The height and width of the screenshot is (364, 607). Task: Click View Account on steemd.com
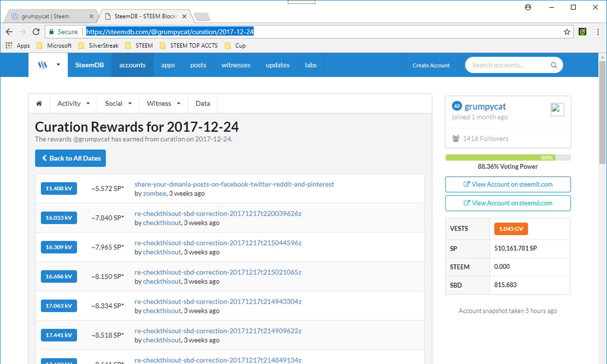tap(508, 203)
